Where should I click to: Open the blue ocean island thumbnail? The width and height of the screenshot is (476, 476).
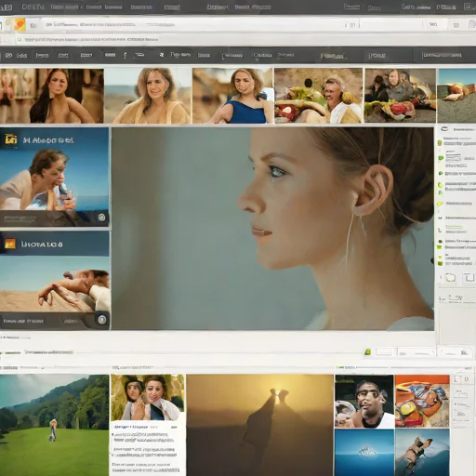pos(364,453)
